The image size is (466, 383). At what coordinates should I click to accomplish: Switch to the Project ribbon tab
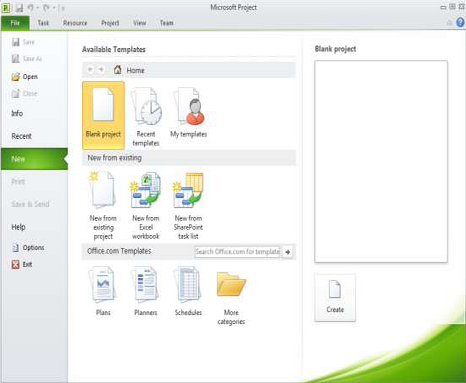pos(110,23)
